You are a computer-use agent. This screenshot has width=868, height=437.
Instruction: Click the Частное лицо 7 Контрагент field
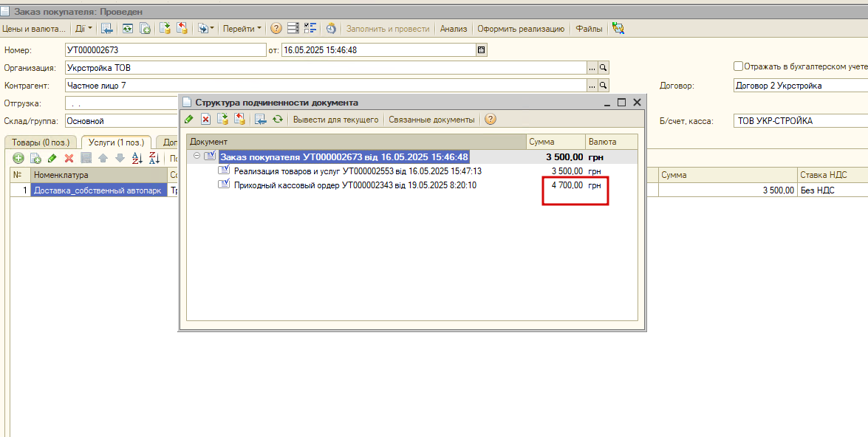(x=326, y=85)
